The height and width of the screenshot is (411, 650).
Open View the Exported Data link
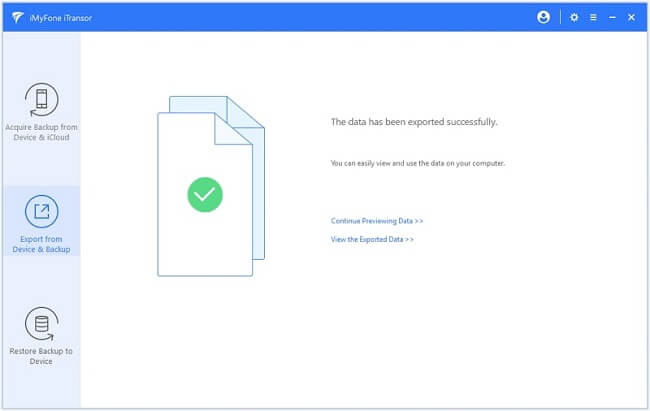(x=372, y=239)
